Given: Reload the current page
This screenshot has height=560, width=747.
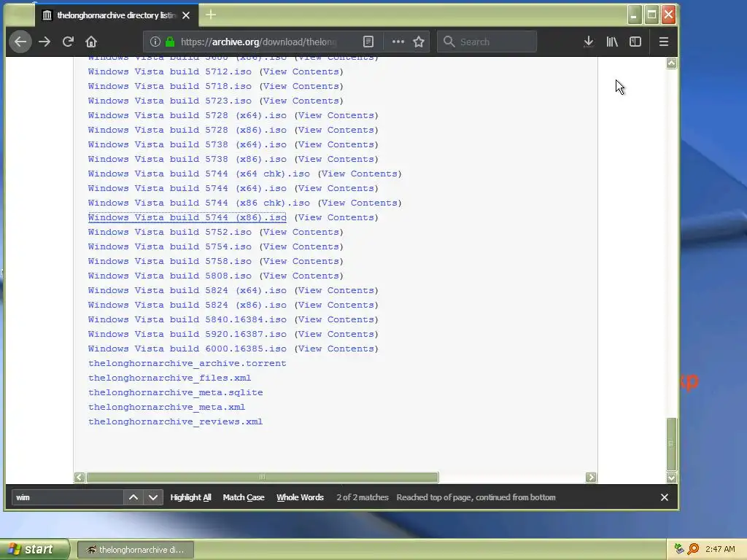Looking at the screenshot, I should point(68,42).
